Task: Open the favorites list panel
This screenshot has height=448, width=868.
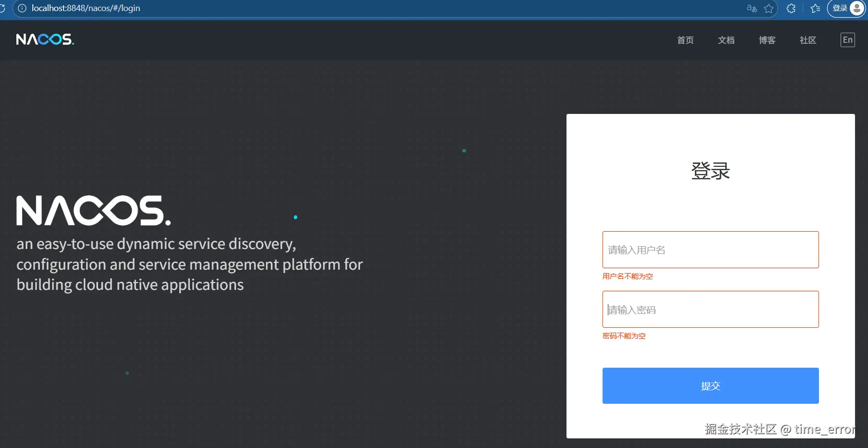Action: coord(815,8)
